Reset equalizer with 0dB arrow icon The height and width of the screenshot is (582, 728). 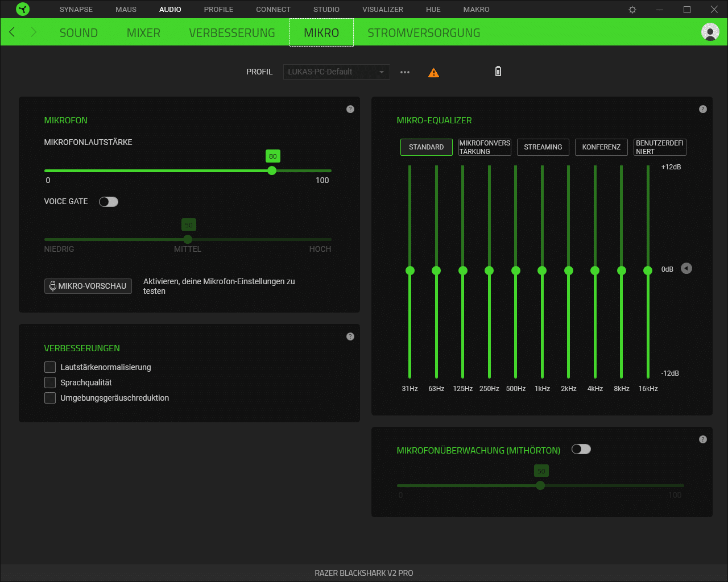click(x=686, y=268)
